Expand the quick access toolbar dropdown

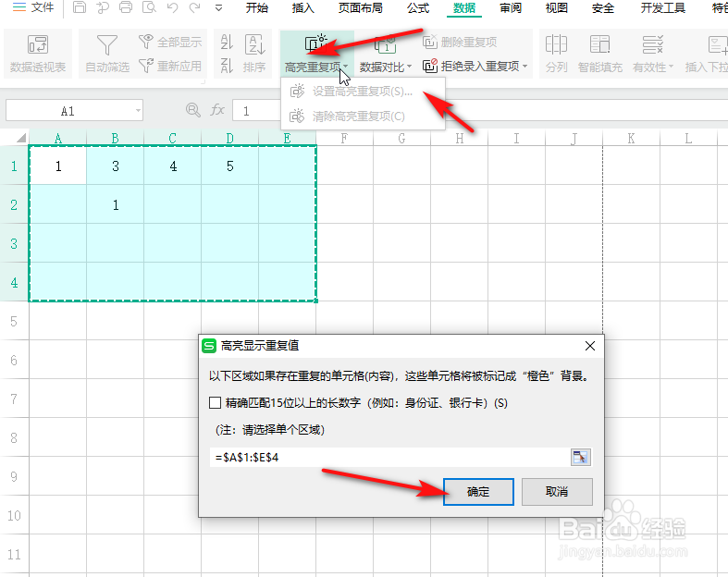click(x=218, y=8)
